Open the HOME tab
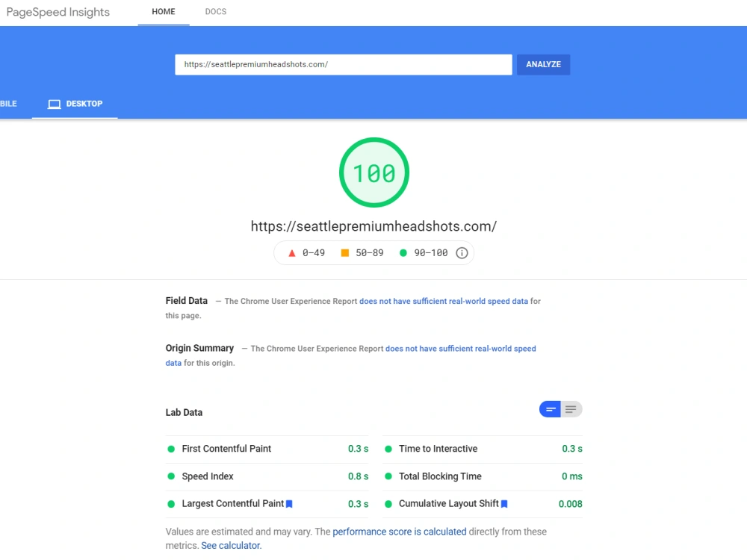Image resolution: width=747 pixels, height=560 pixels. click(x=164, y=12)
